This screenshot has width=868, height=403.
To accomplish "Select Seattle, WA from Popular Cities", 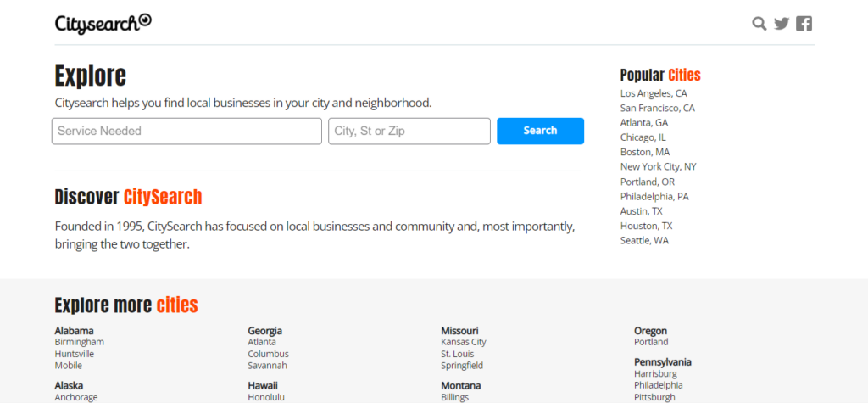I will (x=644, y=241).
